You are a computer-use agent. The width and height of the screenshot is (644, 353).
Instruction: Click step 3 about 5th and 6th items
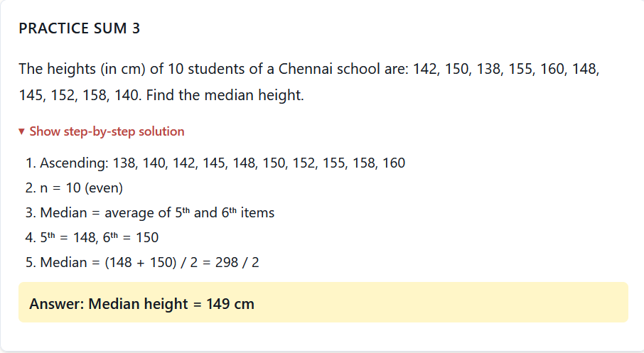pyautogui.click(x=156, y=212)
